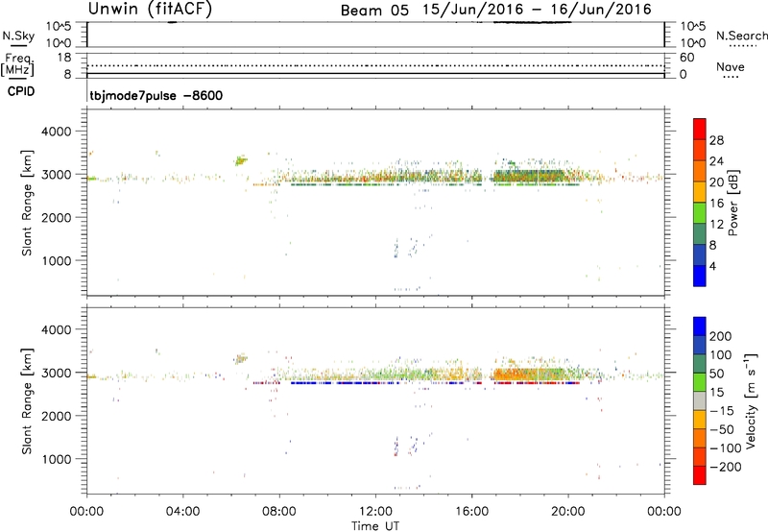Click the "-15" value on the Velocity colorbar
Viewport: 768px width, 532px height.
[721, 411]
